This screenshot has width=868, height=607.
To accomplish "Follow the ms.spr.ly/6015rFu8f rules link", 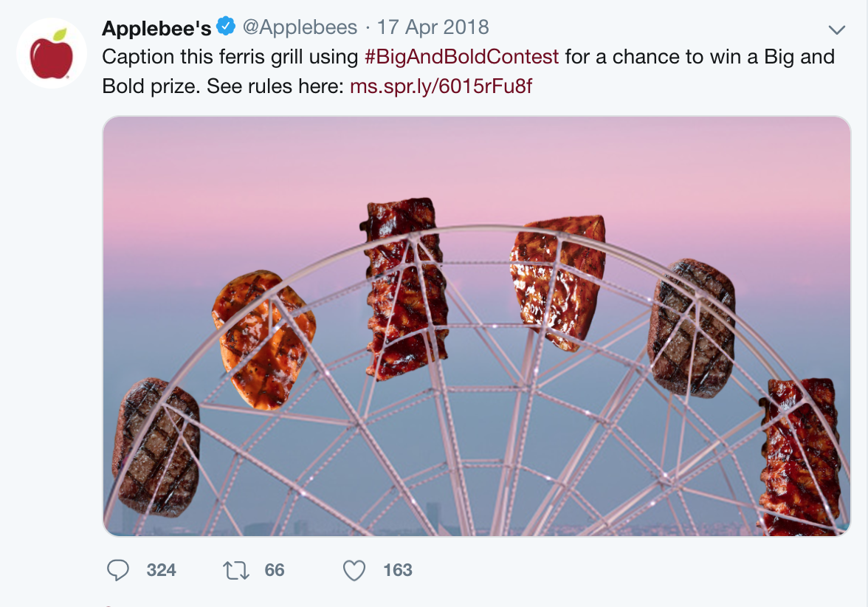I will 441,86.
